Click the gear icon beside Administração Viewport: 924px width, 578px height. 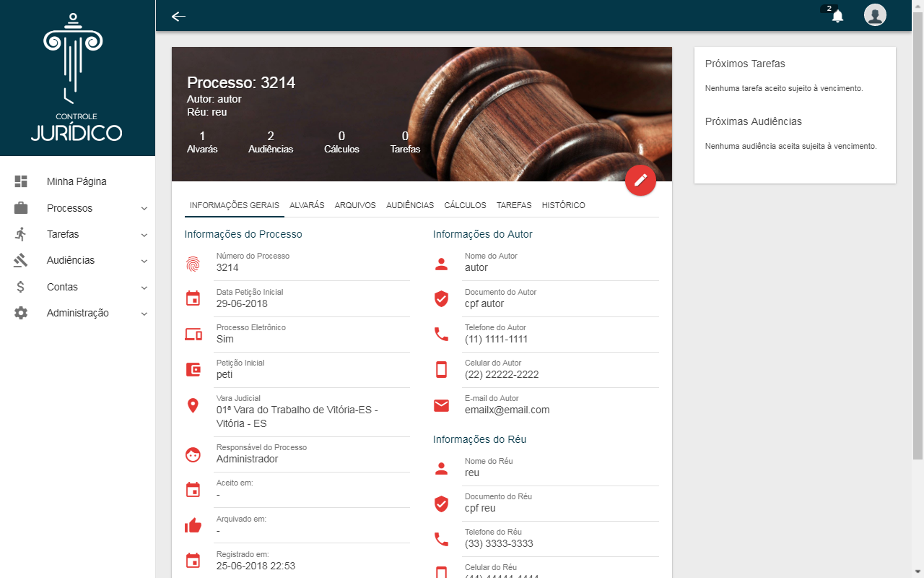(x=21, y=313)
